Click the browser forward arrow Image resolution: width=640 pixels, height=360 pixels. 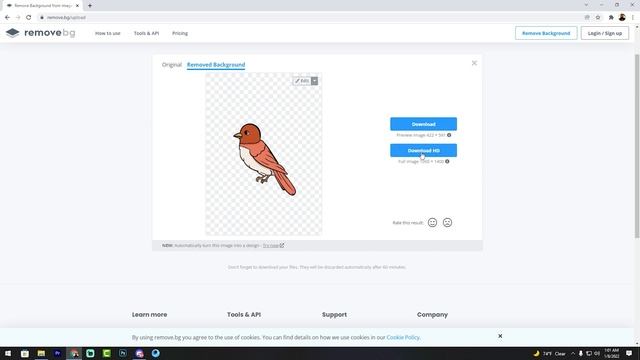point(18,18)
